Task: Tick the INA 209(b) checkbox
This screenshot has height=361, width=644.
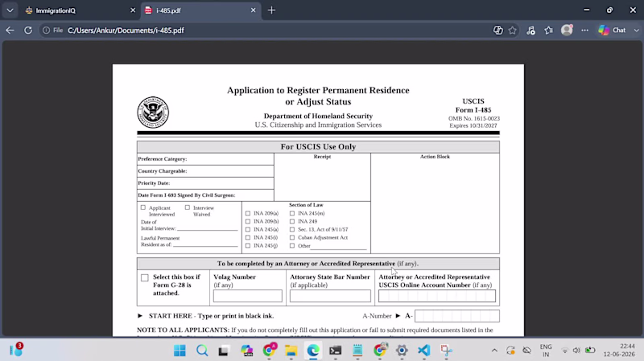Action: click(248, 222)
